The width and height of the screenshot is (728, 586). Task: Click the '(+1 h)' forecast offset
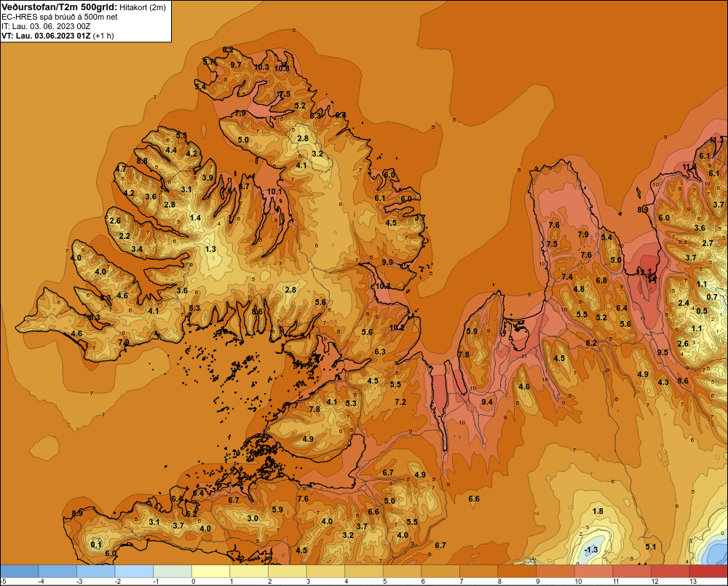[x=103, y=35]
